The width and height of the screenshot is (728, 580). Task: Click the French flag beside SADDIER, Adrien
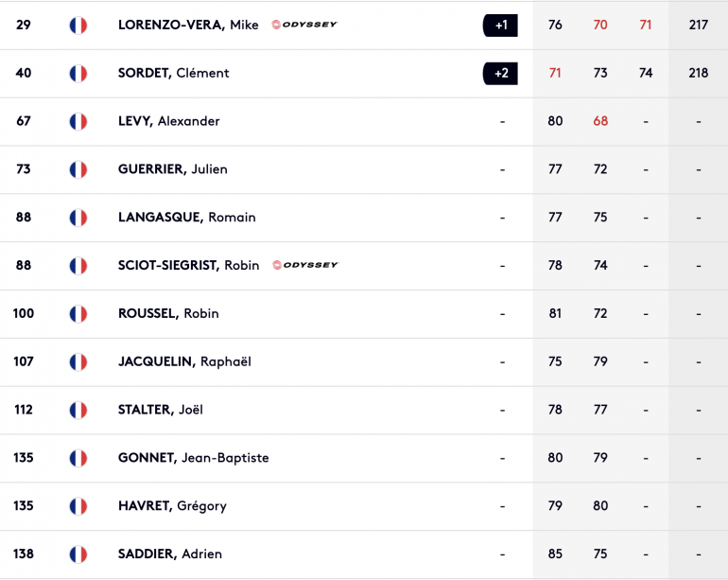[78, 554]
